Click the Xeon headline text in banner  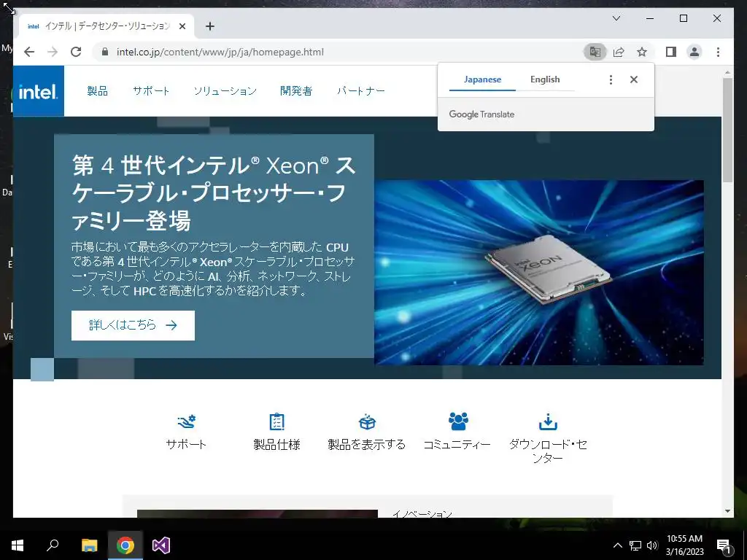214,192
